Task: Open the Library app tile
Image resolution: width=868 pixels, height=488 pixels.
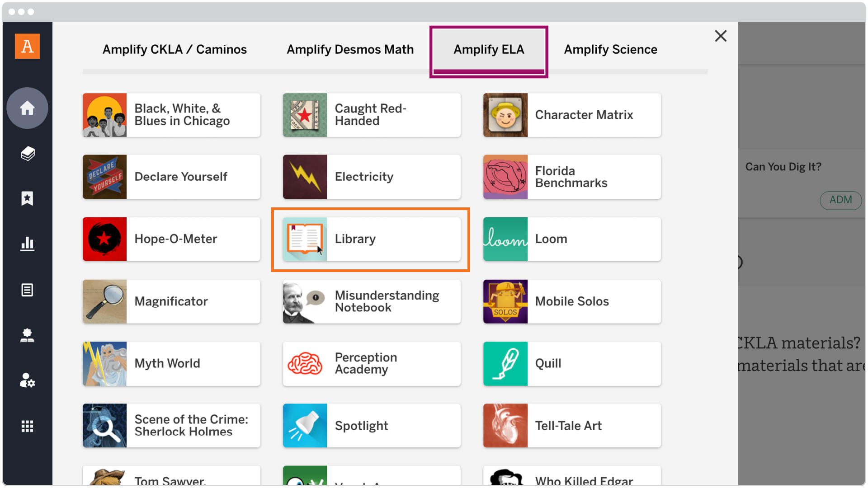Action: (x=371, y=239)
